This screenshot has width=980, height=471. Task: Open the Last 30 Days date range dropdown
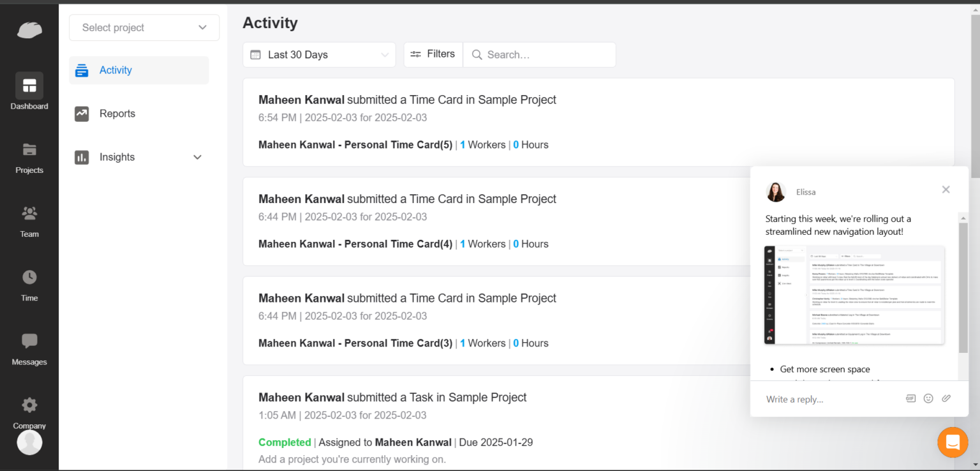[318, 55]
